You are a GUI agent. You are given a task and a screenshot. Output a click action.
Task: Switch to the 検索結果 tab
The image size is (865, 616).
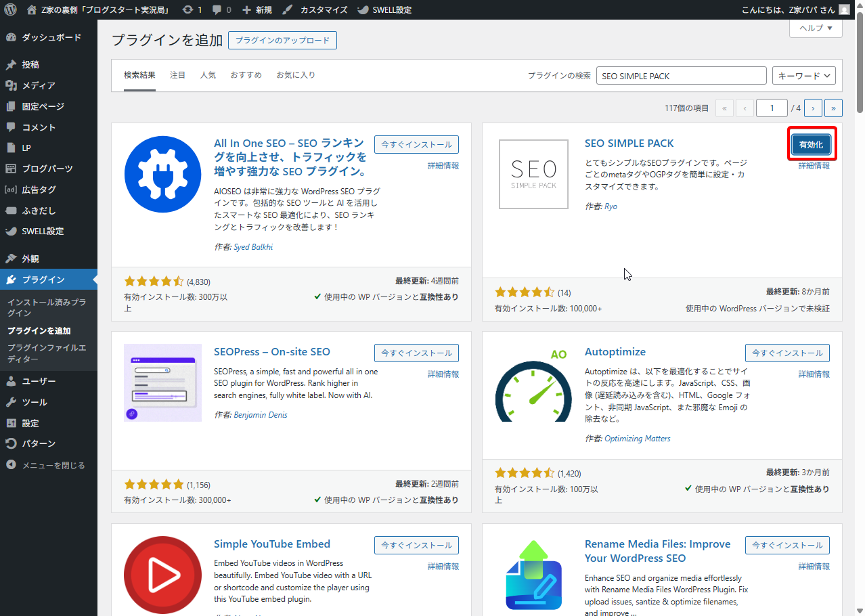(139, 75)
